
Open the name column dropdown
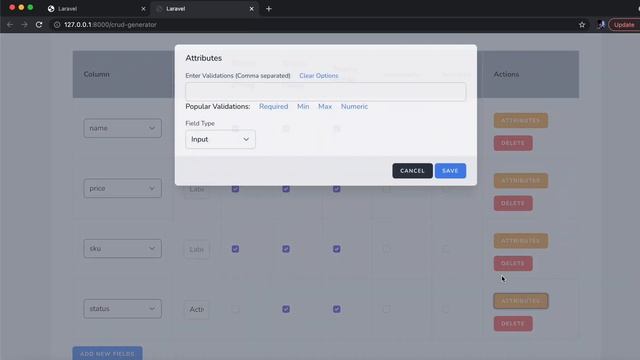[x=122, y=128]
